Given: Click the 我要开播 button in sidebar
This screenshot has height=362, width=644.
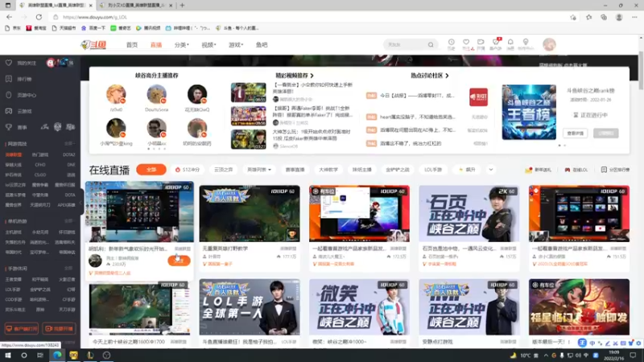Looking at the screenshot, I should point(59,329).
